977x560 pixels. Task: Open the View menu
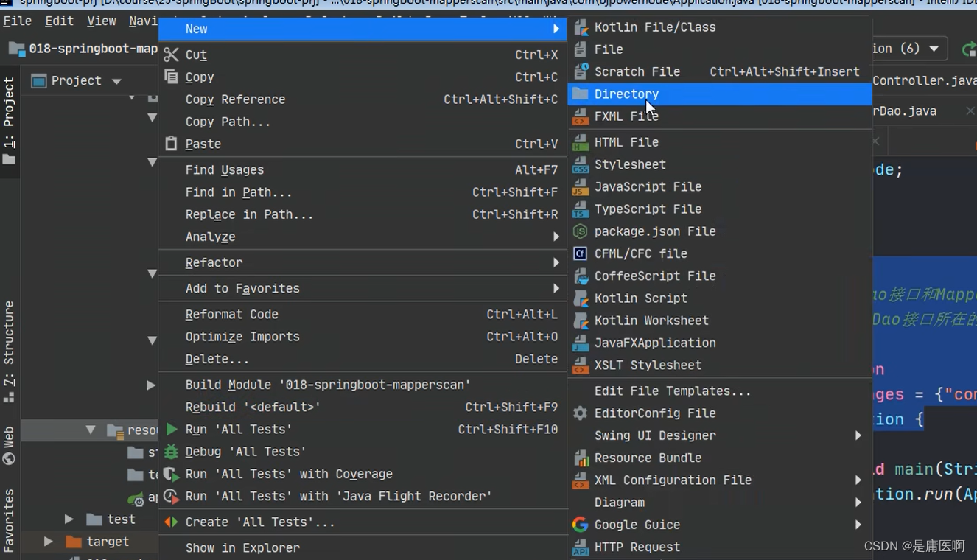pos(102,21)
